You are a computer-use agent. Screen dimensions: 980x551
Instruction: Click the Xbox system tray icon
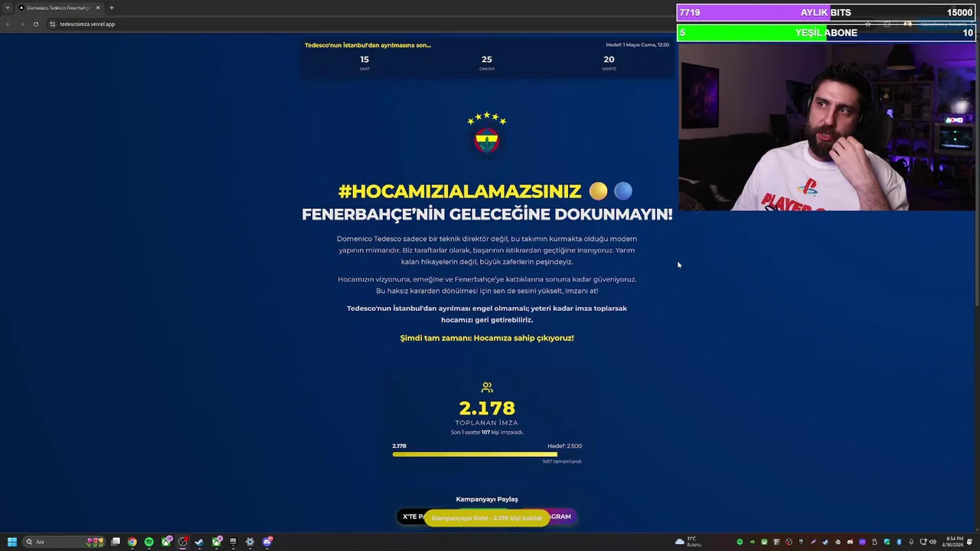tap(764, 542)
